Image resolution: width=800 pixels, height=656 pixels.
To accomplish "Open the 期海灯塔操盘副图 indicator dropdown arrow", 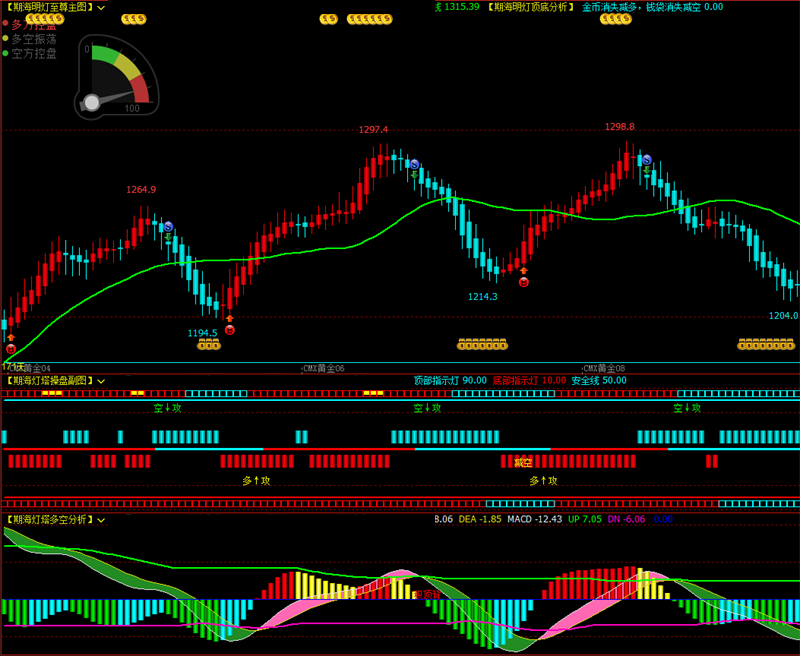I will click(101, 381).
